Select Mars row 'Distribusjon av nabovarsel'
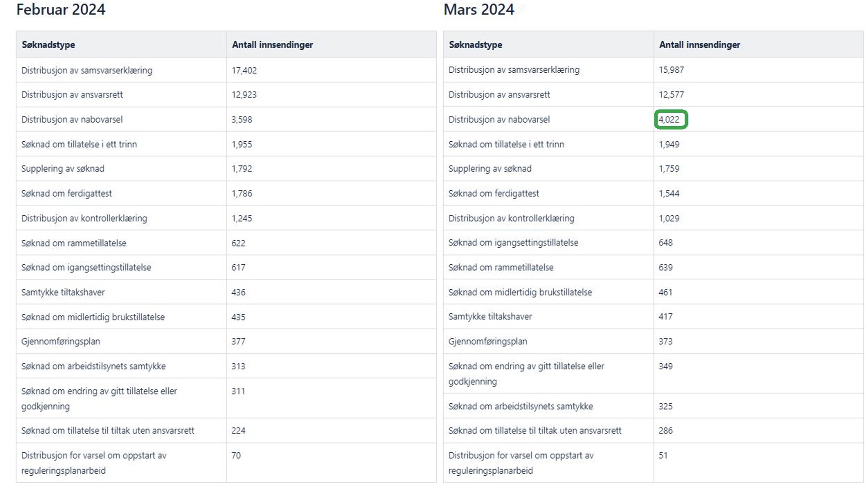 [653, 119]
